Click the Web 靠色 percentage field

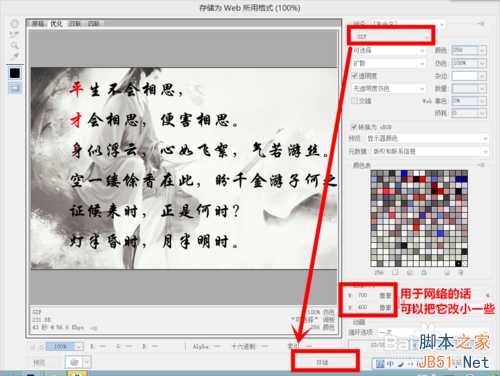click(465, 101)
